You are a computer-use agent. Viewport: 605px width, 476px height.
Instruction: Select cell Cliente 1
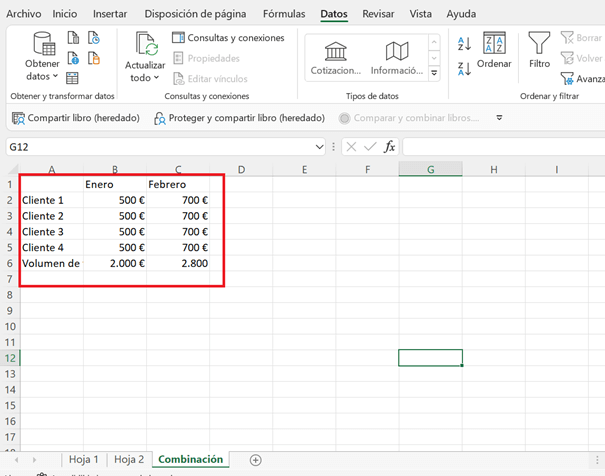click(x=52, y=200)
